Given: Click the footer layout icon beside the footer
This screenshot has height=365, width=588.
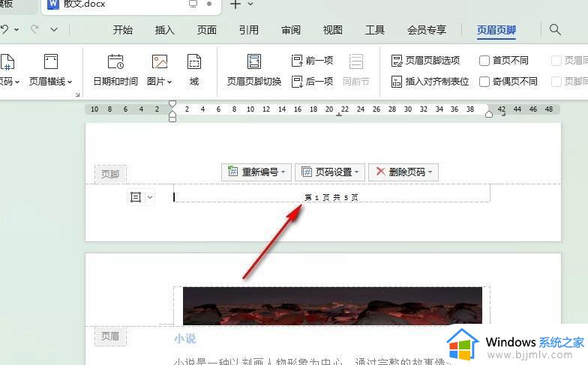Looking at the screenshot, I should pos(136,197).
